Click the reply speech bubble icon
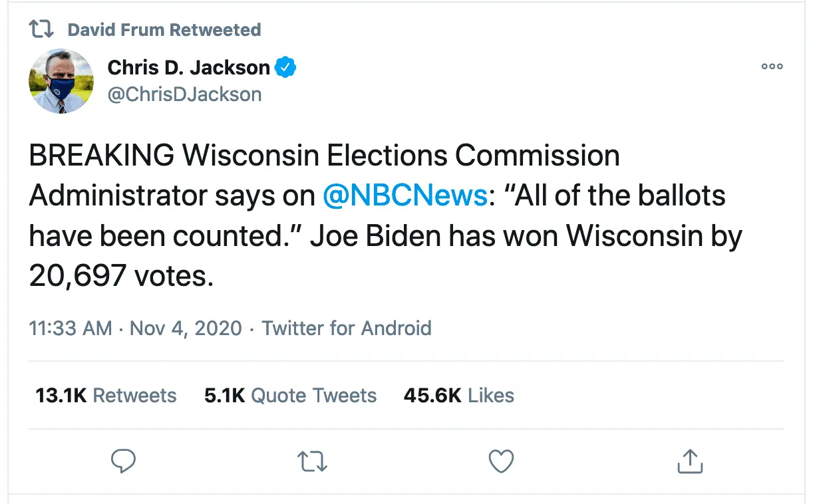Screen dimensions: 813x504 coord(124,461)
